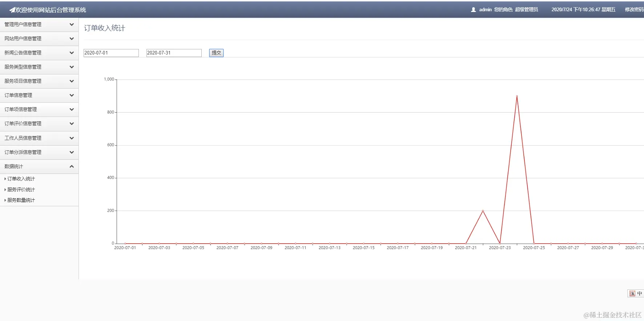Open 服务类型信息管理 menu

39,67
